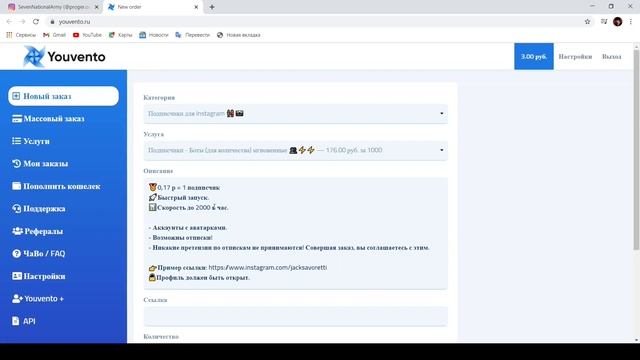Open the Новости bookmark
Screen dimensions: 640x360
[x=154, y=35]
